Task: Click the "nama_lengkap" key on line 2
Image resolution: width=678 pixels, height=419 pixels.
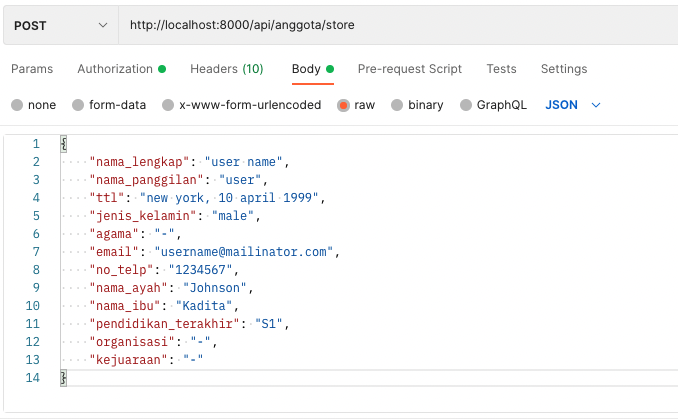Action: click(x=139, y=162)
